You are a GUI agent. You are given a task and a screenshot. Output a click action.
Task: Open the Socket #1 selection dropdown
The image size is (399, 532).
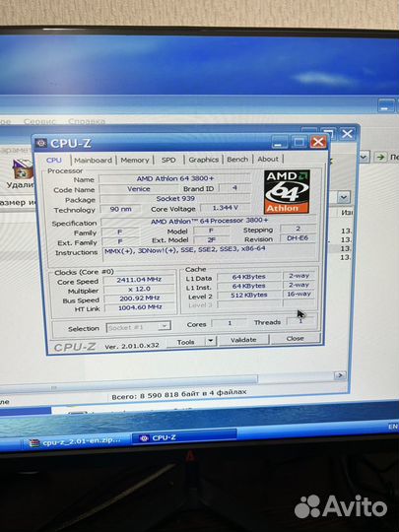pos(139,327)
